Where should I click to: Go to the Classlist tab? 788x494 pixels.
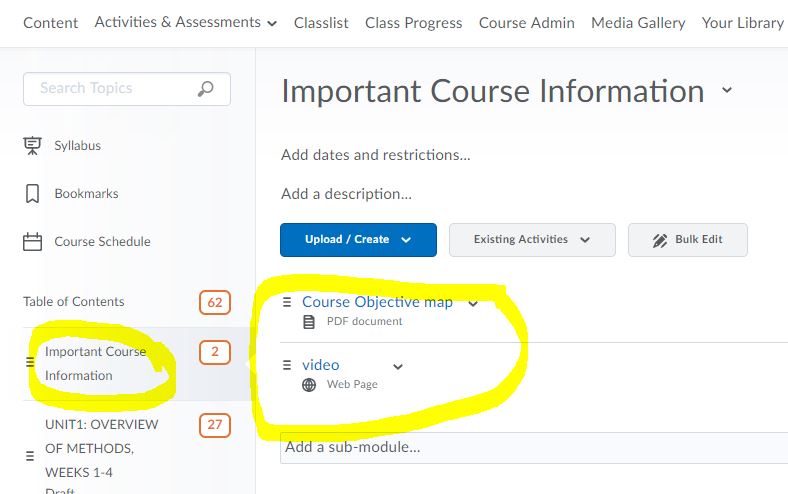(x=321, y=23)
